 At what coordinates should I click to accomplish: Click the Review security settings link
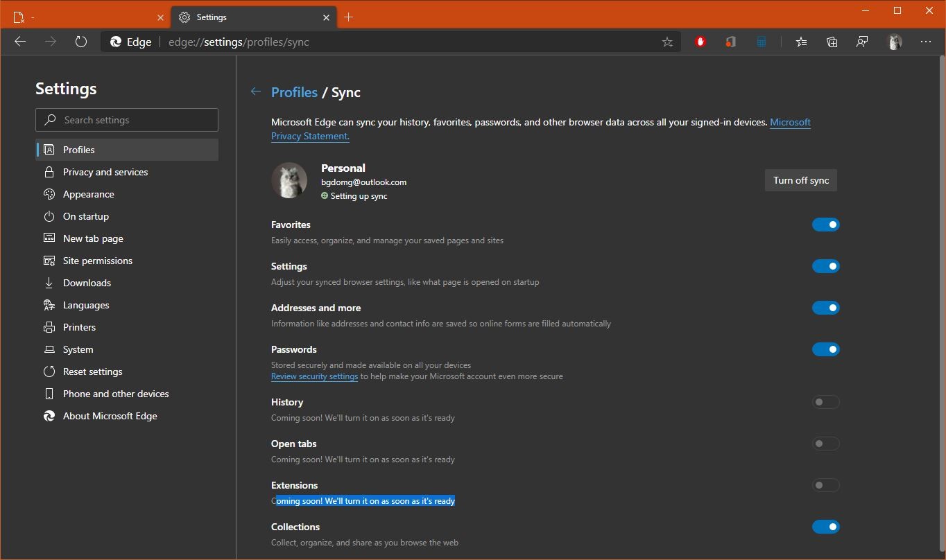pyautogui.click(x=314, y=376)
